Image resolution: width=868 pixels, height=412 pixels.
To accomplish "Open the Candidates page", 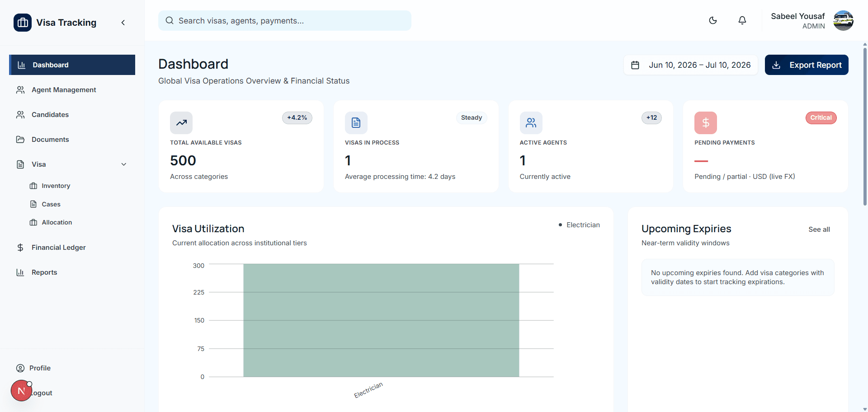I will click(x=72, y=115).
